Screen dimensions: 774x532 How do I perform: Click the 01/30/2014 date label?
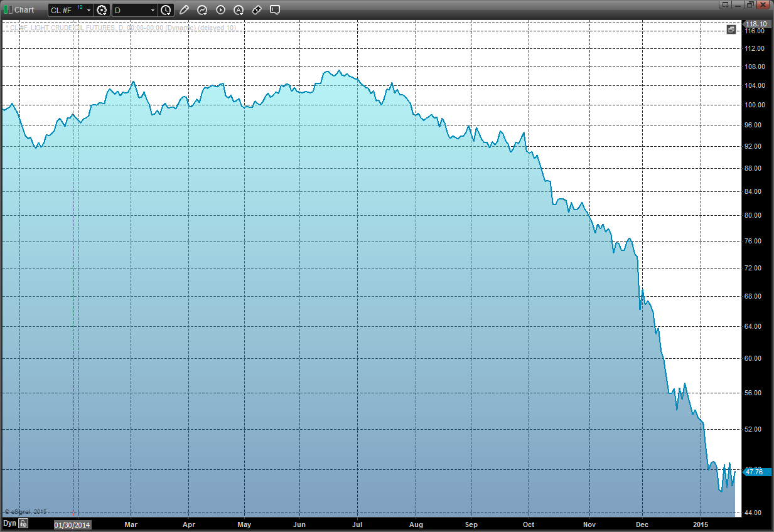(x=72, y=524)
